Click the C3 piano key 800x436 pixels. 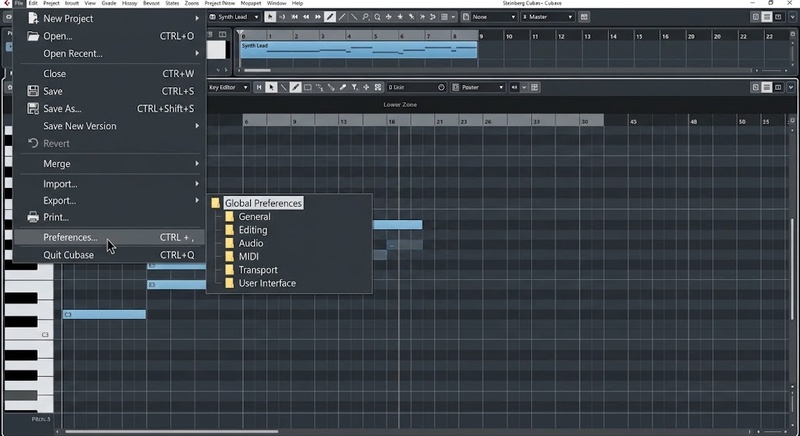29,335
